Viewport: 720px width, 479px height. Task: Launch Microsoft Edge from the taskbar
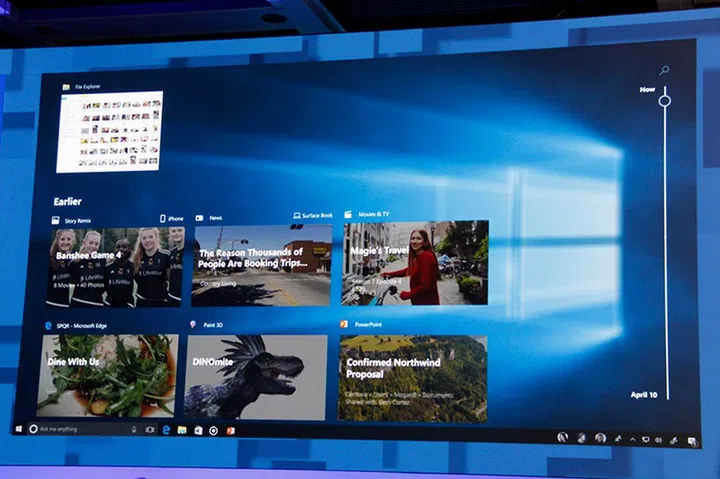click(x=166, y=430)
